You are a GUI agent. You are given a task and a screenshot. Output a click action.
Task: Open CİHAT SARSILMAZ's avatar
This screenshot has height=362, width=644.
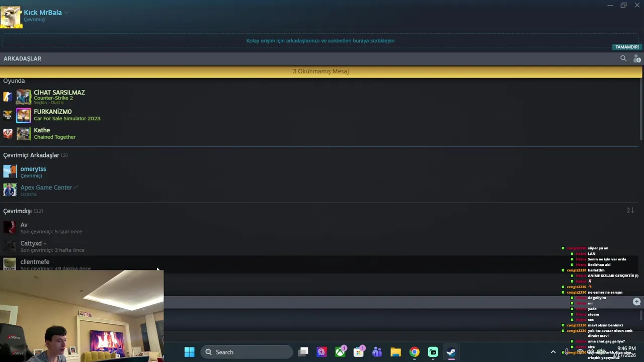[x=24, y=97]
